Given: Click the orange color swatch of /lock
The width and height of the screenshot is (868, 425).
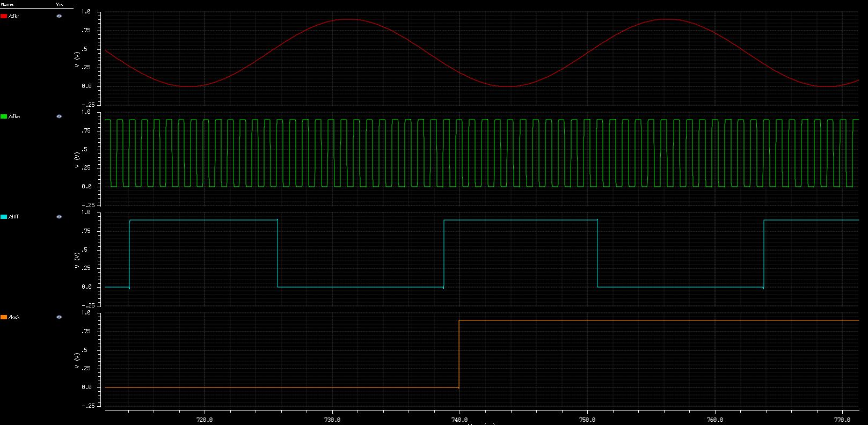Looking at the screenshot, I should pos(4,317).
